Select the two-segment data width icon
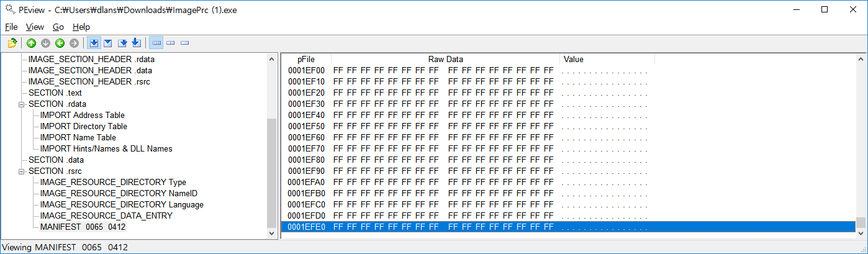 170,43
